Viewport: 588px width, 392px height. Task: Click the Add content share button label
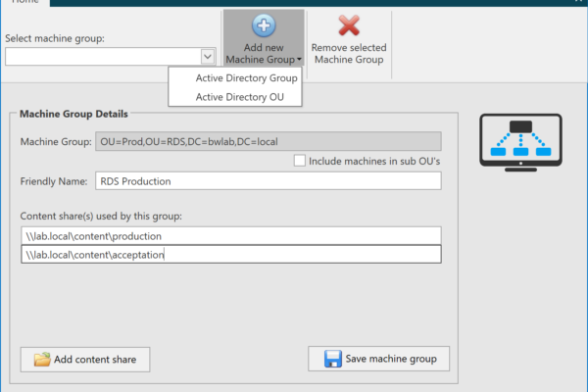[95, 360]
